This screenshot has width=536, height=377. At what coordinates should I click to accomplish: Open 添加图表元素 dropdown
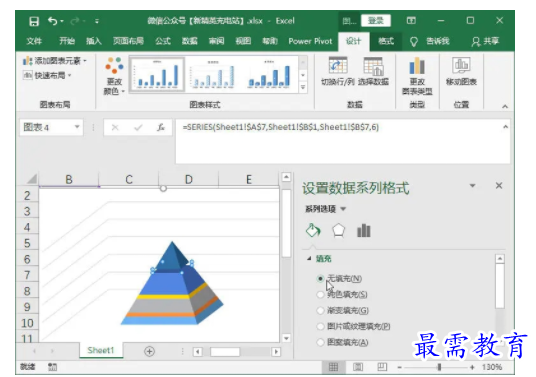tap(55, 61)
